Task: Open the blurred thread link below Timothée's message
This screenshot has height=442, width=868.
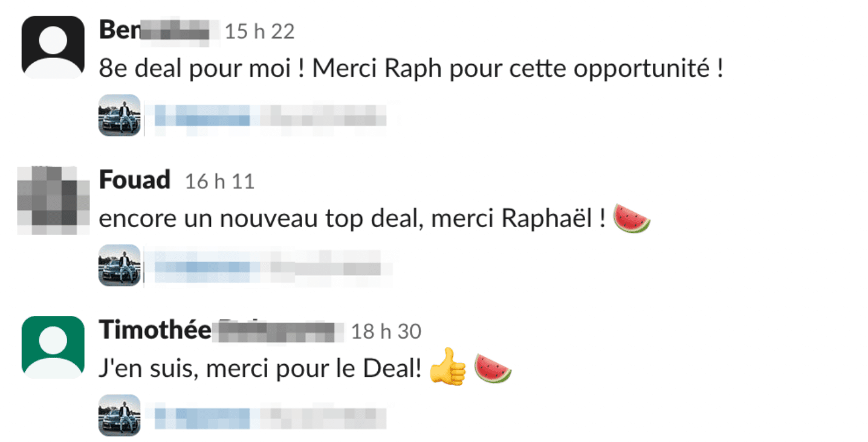Action: (x=270, y=415)
